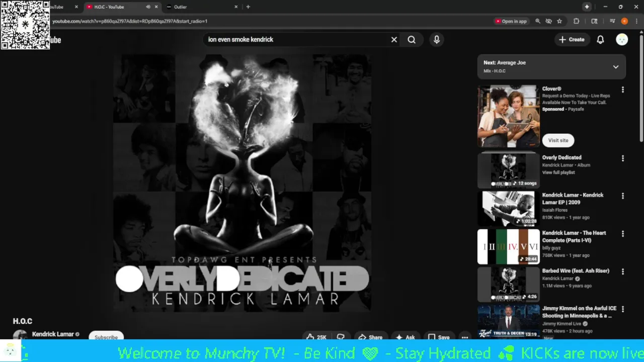Click the H.O.C video player
Image resolution: width=644 pixels, height=362 pixels.
(x=242, y=184)
